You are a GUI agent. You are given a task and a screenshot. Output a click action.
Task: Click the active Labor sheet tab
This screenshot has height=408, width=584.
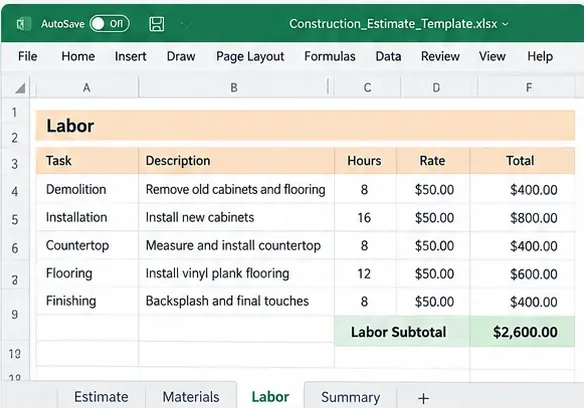tap(270, 396)
